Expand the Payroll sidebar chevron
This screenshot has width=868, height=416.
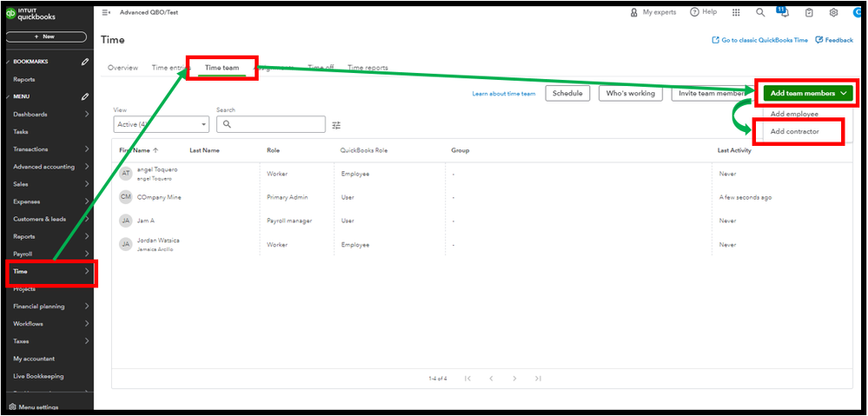click(x=87, y=254)
